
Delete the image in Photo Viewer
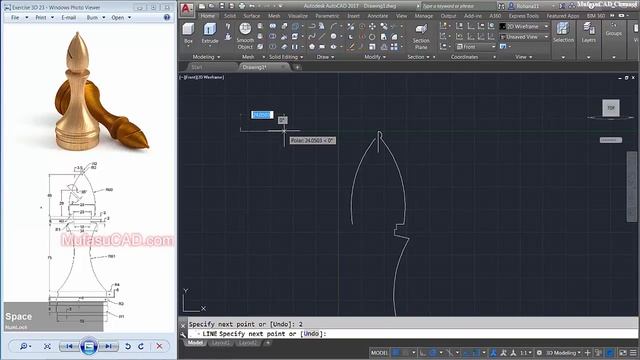click(x=159, y=346)
